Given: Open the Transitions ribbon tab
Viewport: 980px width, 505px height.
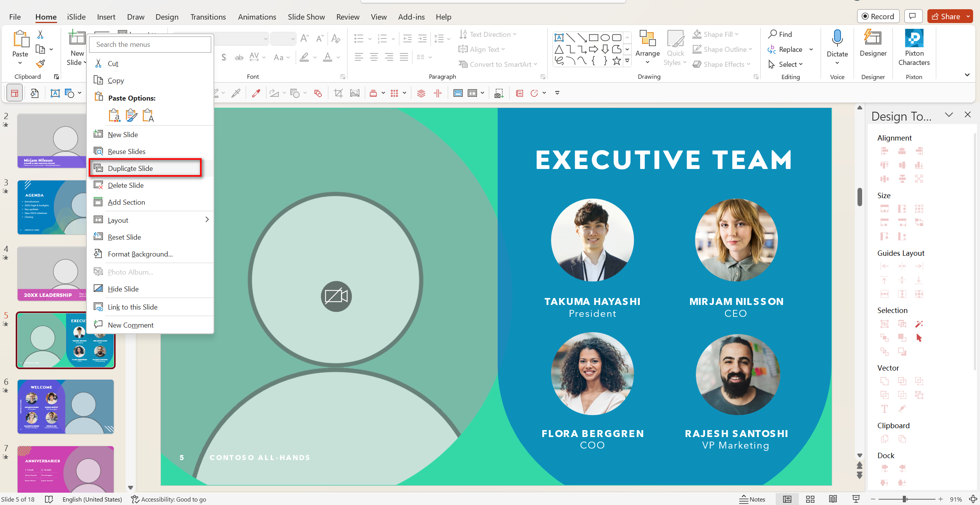Looking at the screenshot, I should 208,17.
